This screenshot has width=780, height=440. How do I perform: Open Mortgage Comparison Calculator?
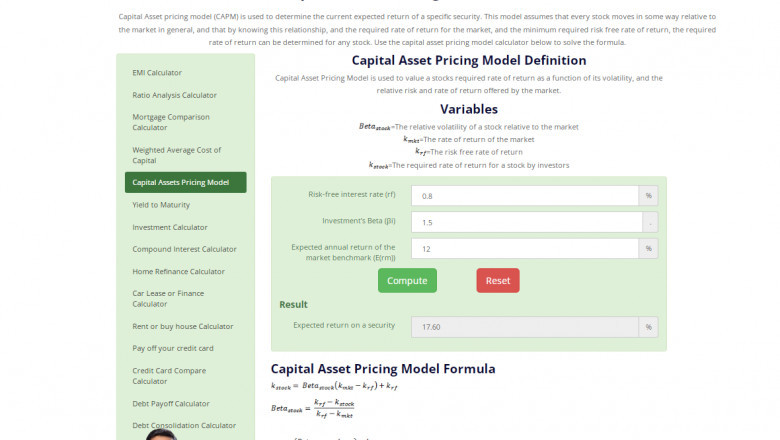(x=170, y=122)
